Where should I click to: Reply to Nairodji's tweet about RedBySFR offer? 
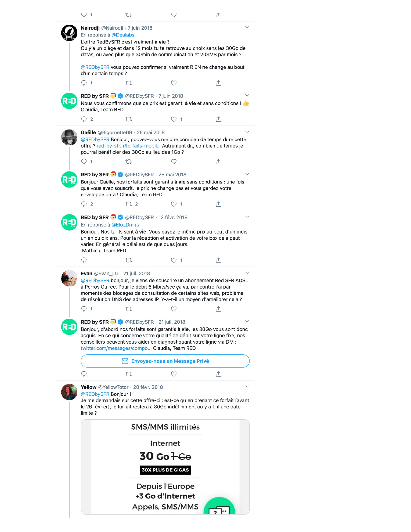(84, 83)
